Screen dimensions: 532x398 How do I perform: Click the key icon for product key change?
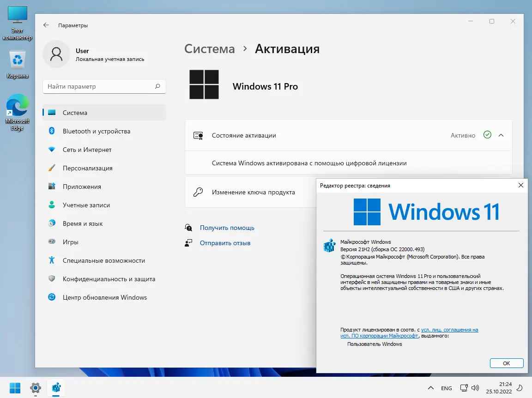coord(198,192)
